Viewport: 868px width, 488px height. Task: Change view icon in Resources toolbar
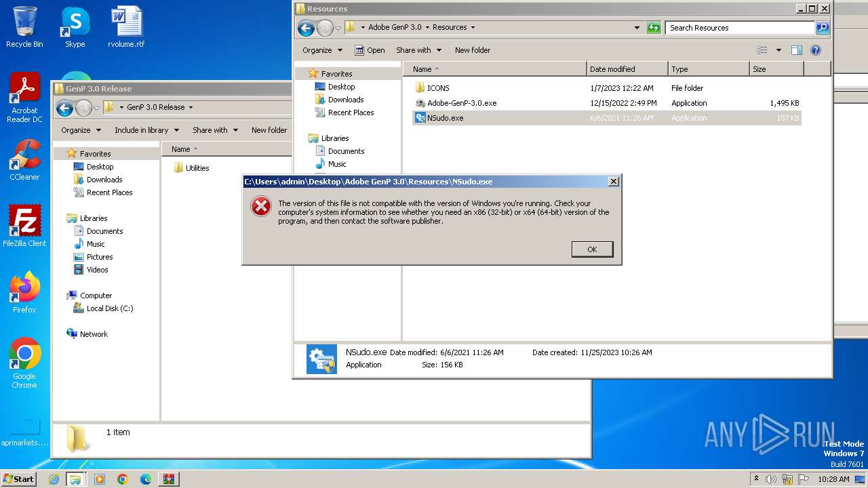point(762,50)
